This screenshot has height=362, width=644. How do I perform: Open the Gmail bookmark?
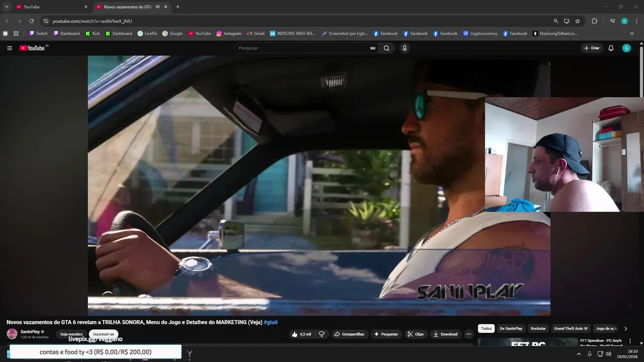point(256,34)
